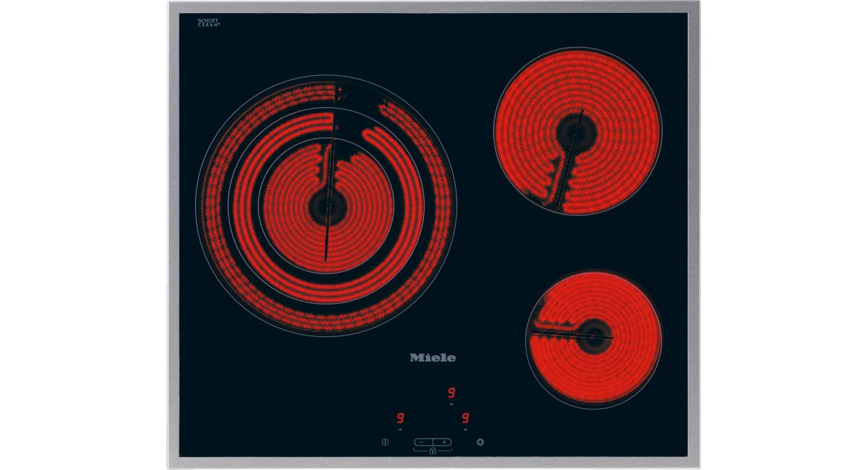Click the dark center hub of left burner

[x=325, y=207]
